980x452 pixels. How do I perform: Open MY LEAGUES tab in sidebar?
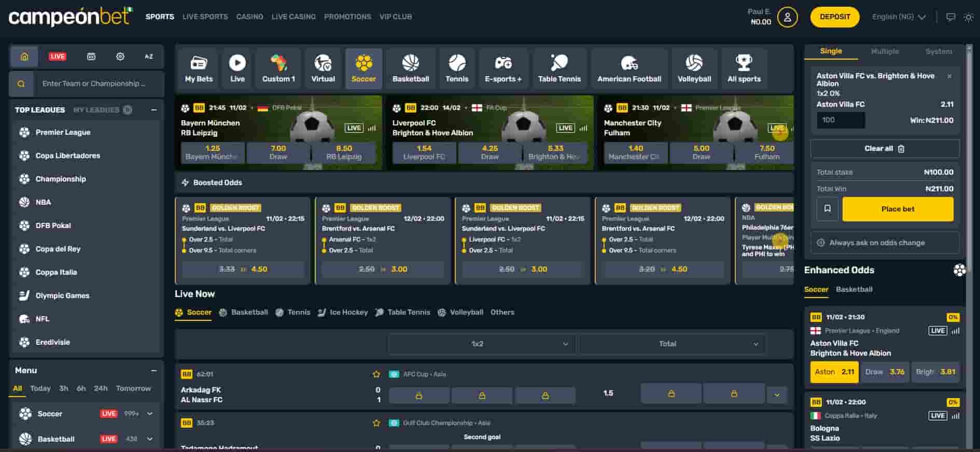pyautogui.click(x=102, y=110)
